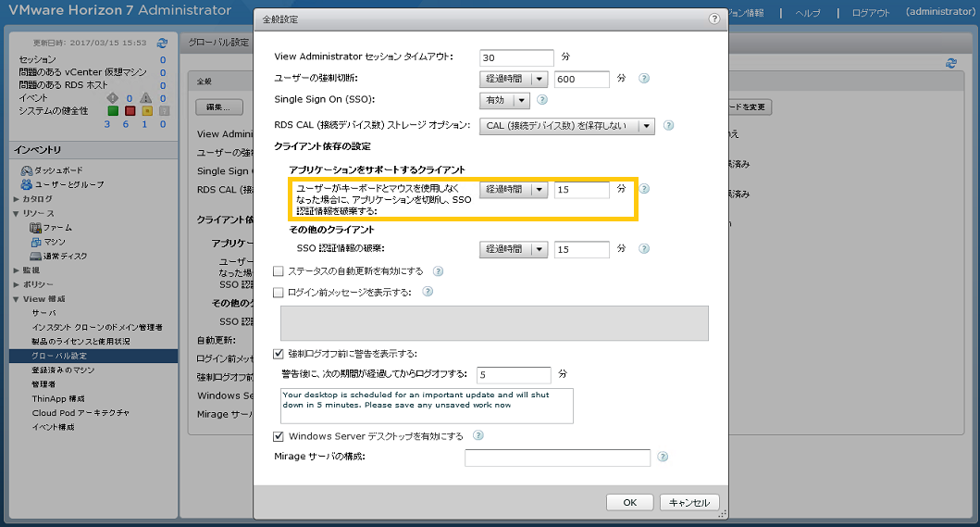The width and height of the screenshot is (980, 527).
Task: Click ログアウト in top menu
Action: (x=871, y=13)
